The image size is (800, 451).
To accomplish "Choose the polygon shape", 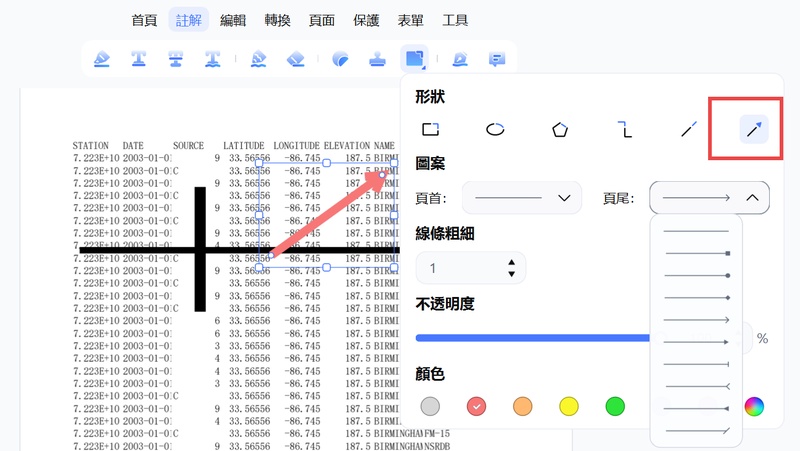I will pyautogui.click(x=560, y=130).
